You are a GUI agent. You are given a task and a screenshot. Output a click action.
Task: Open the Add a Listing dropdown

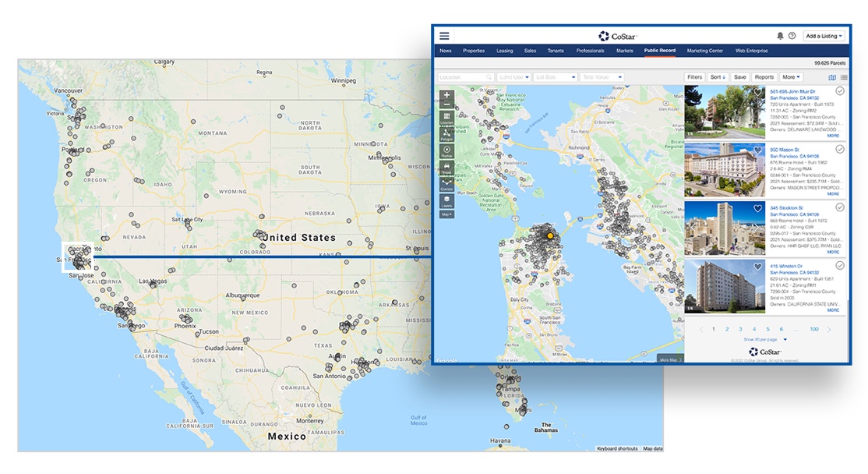coord(824,36)
